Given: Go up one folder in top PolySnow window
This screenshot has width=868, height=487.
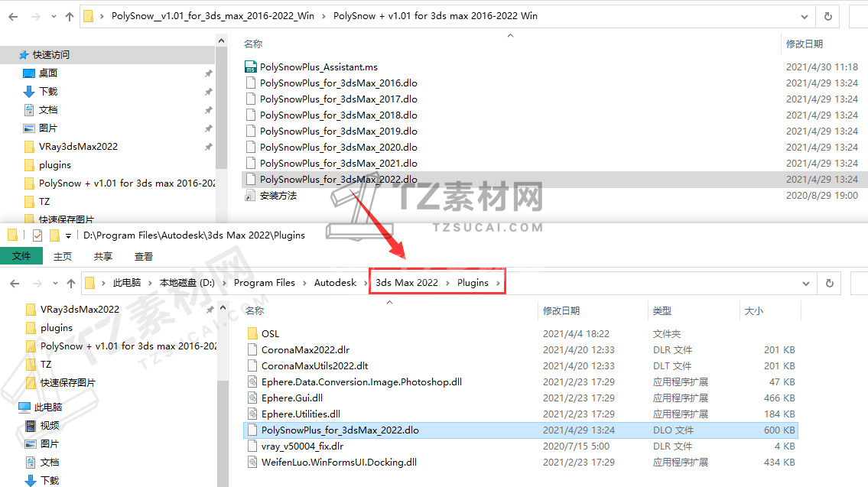Looking at the screenshot, I should [x=70, y=17].
